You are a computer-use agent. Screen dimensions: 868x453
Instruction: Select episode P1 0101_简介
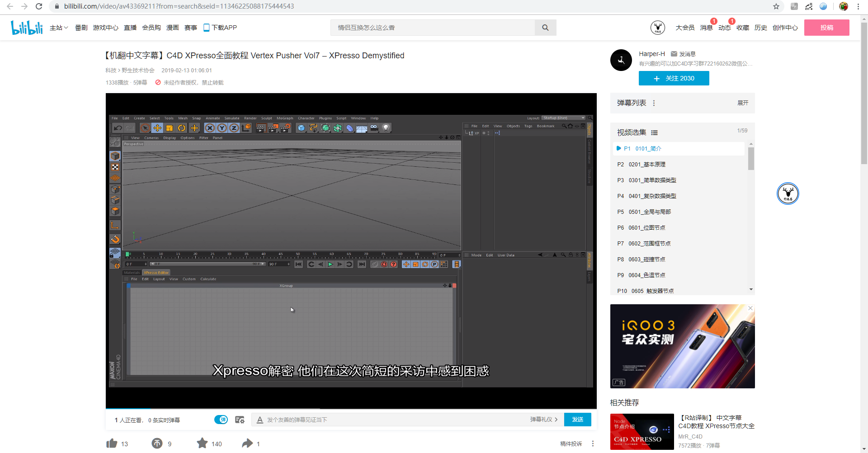point(679,149)
